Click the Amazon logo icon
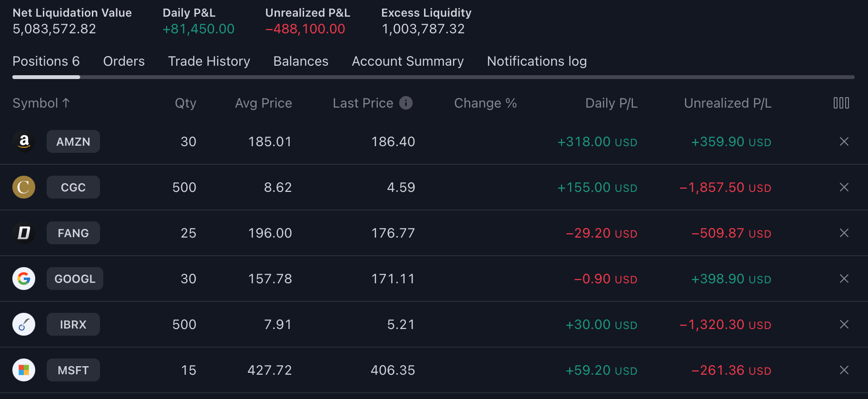 24,141
